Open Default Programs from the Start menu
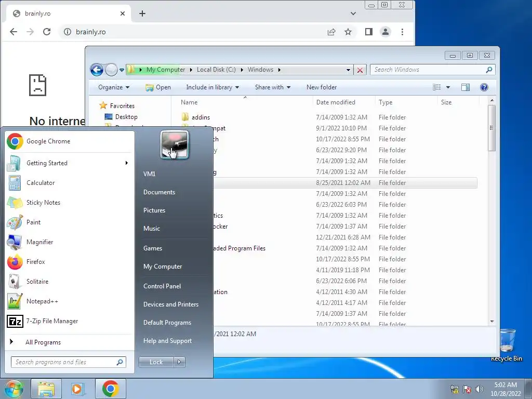Screen dimensions: 532x399 pyautogui.click(x=167, y=323)
